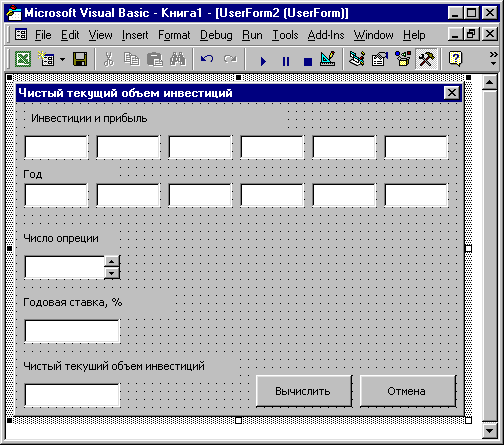The image size is (504, 445).
Task: Select the Чистый текуший объем инвестиций result box
Action: point(72,395)
